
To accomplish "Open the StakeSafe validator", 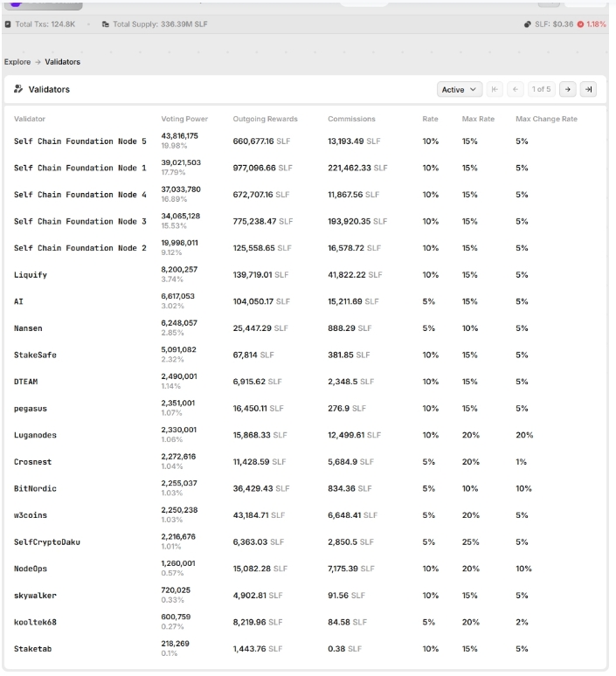I will pos(35,355).
